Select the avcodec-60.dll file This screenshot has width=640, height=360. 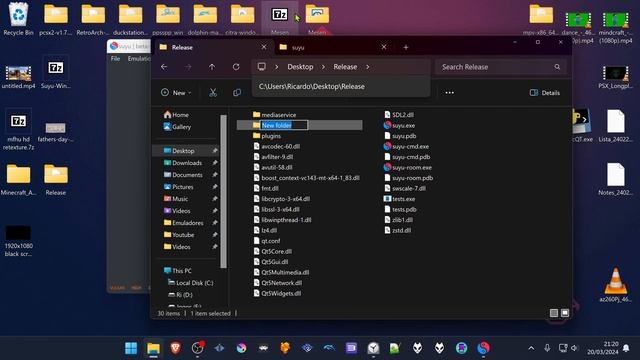point(276,146)
